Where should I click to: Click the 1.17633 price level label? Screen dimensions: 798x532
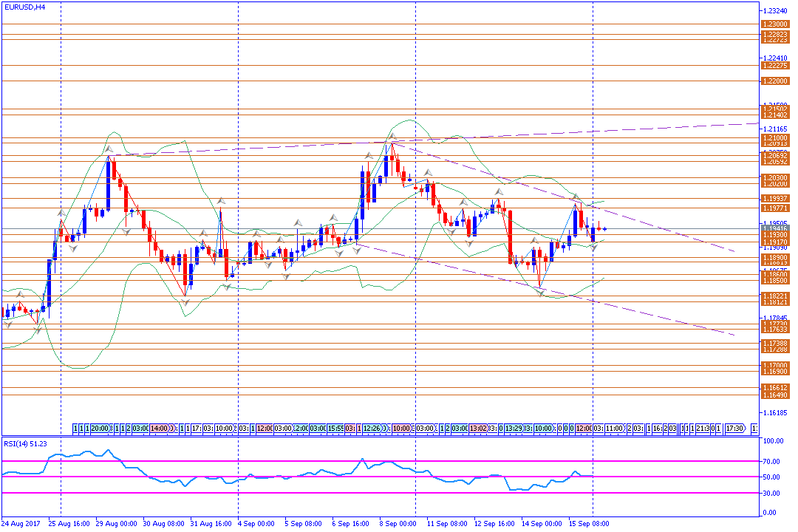click(775, 330)
